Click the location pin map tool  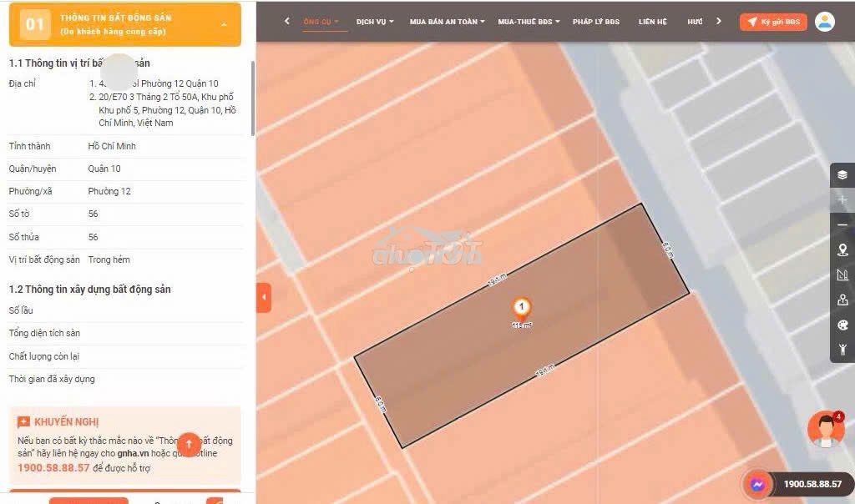coord(842,249)
